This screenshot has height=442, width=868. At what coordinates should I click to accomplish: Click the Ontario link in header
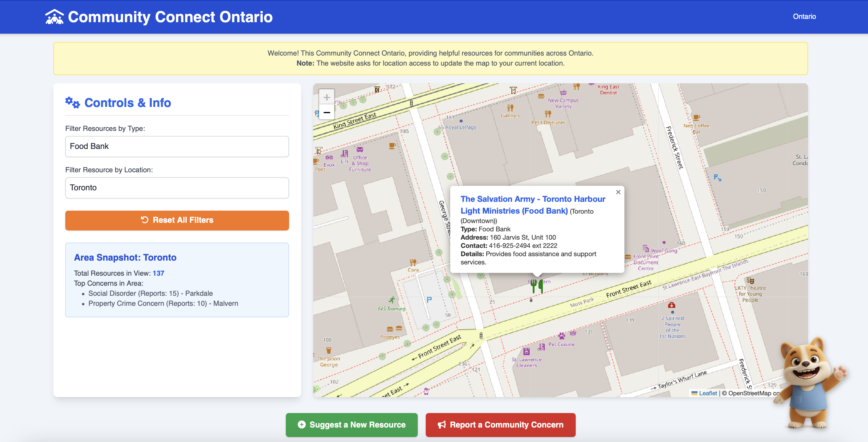click(804, 17)
